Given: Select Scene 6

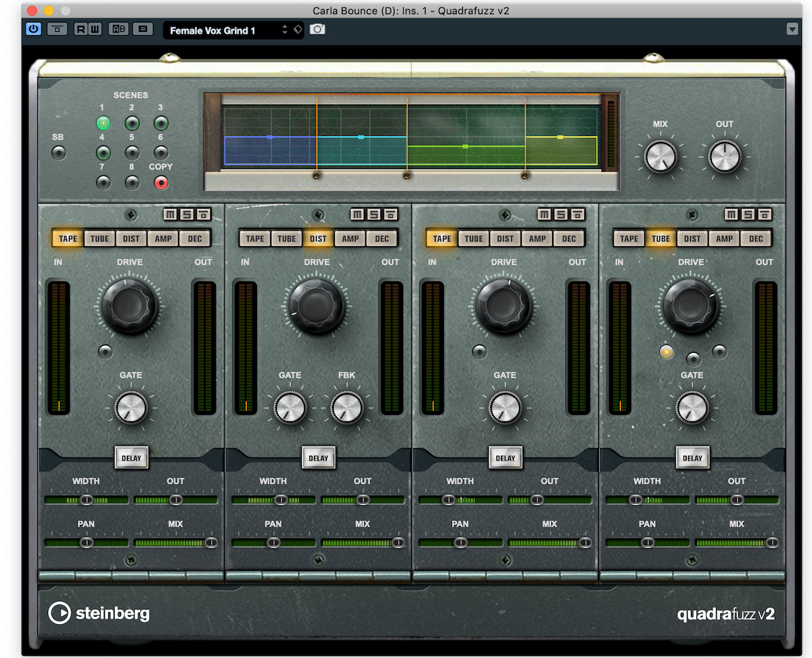Looking at the screenshot, I should tap(160, 152).
